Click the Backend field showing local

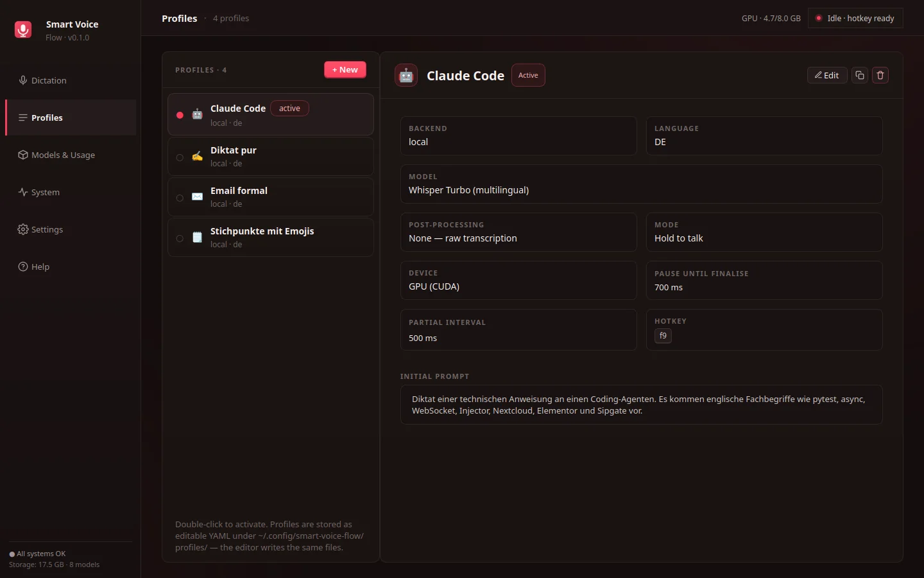(x=518, y=136)
